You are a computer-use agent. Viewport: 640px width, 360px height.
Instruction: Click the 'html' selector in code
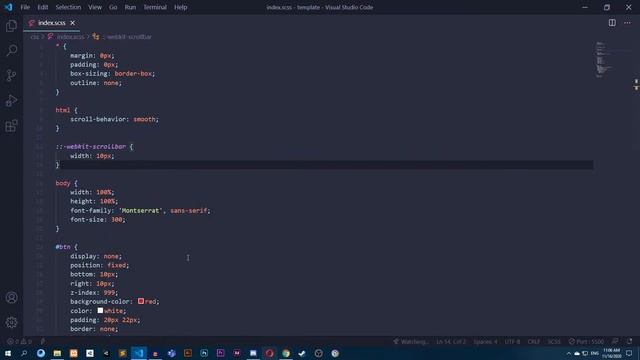[63, 110]
